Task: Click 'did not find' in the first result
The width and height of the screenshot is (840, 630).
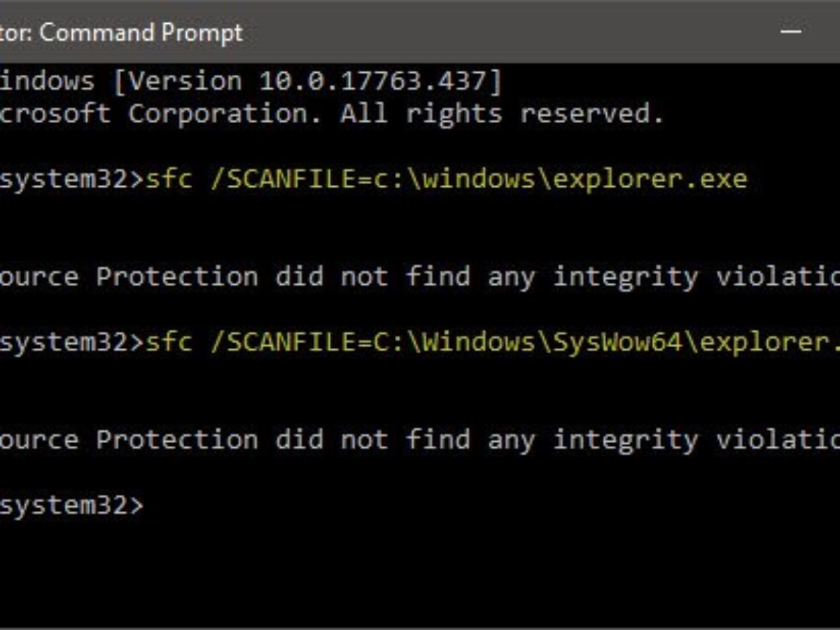Action: coord(372,277)
